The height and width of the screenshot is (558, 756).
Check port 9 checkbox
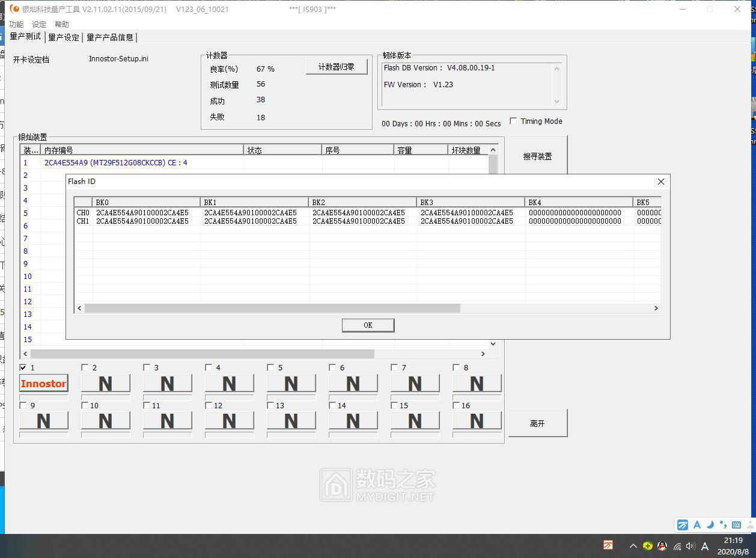(23, 405)
